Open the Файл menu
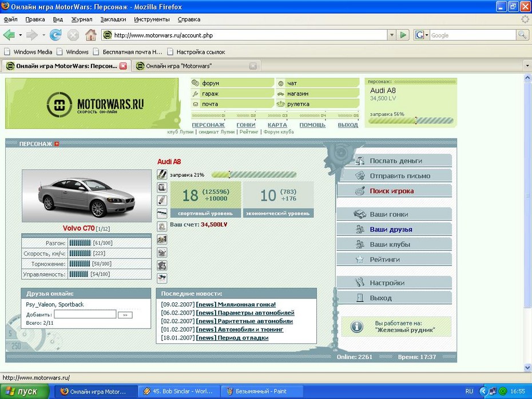 pyautogui.click(x=10, y=19)
